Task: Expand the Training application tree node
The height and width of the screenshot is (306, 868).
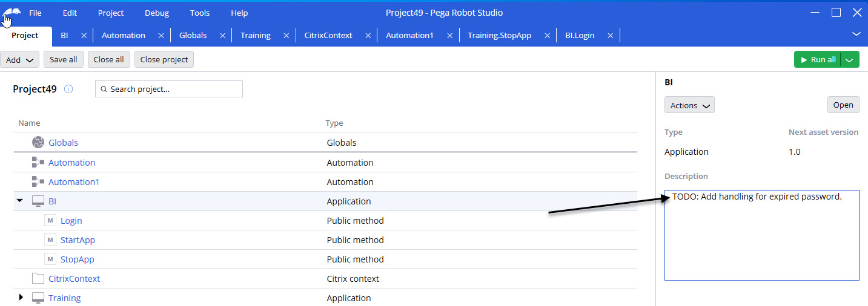Action: [21, 298]
